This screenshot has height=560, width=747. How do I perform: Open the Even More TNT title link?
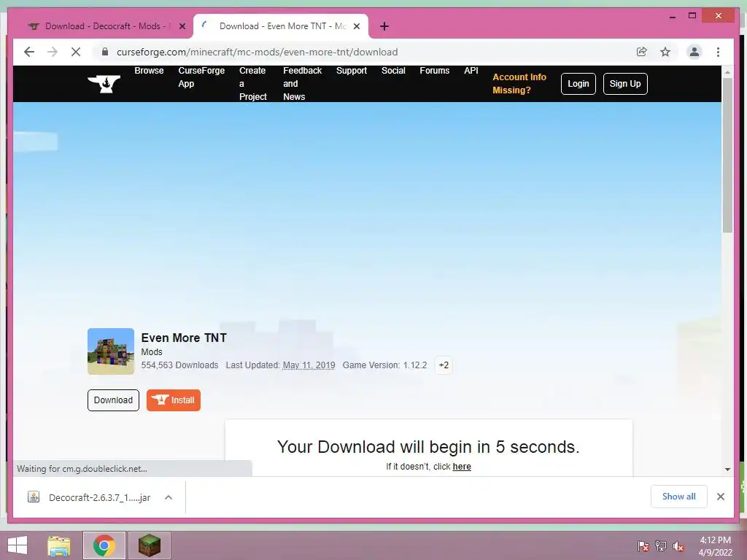click(x=184, y=338)
